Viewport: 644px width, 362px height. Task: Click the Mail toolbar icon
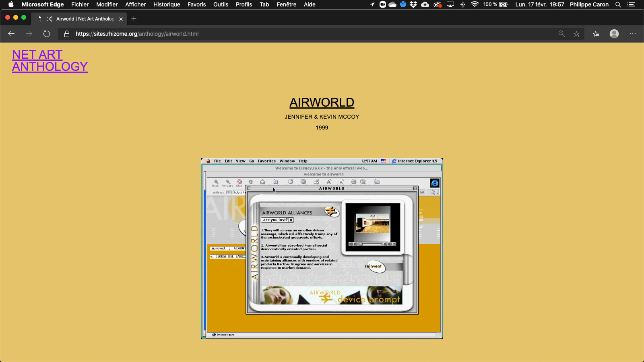(363, 182)
